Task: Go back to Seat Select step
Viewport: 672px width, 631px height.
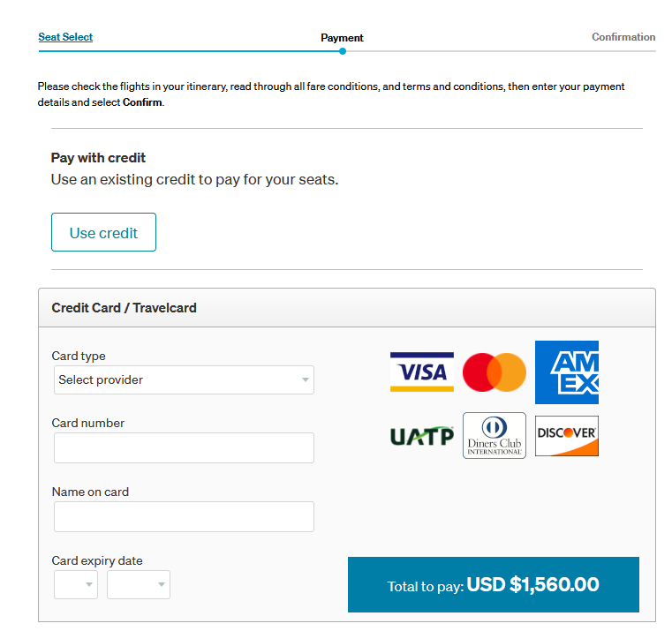Action: click(x=65, y=37)
